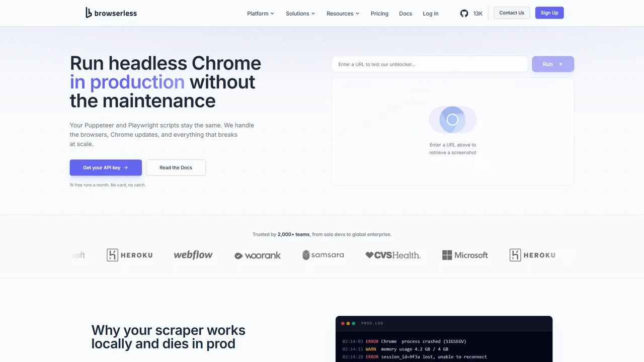Viewport: 644px width, 362px height.
Task: Click the Chrome loading icon in preview panel
Action: coord(452,120)
